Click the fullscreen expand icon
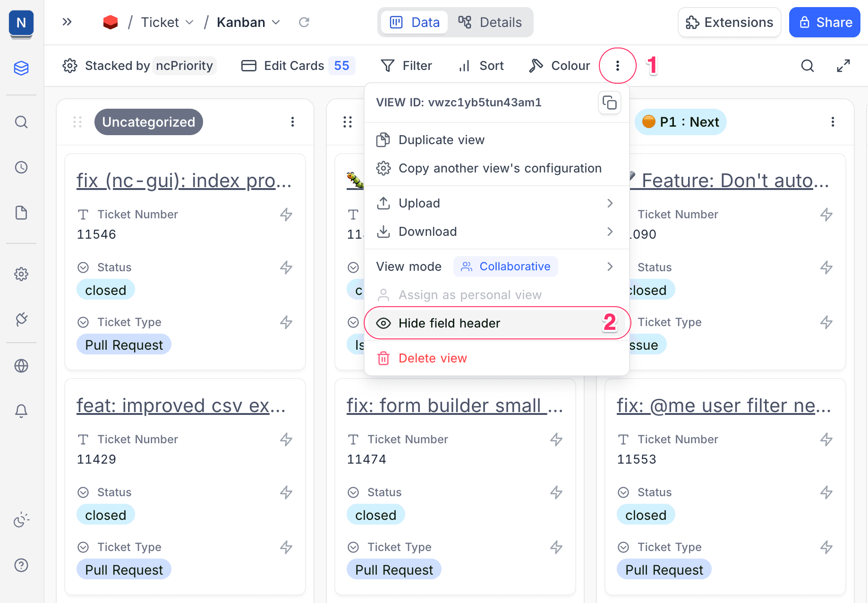 [x=843, y=66]
